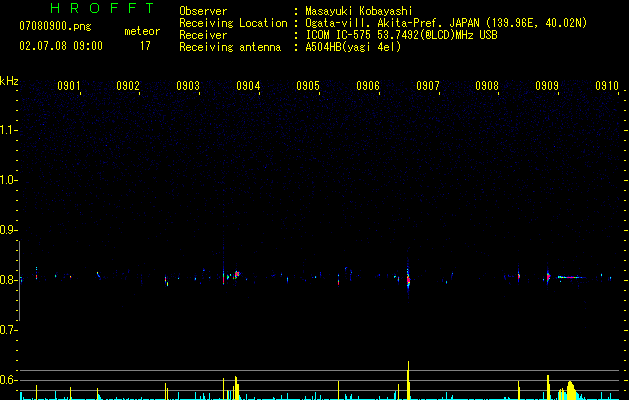Click the 1.0 kHz axis tick label
This screenshot has height=400, width=629.
click(8, 180)
